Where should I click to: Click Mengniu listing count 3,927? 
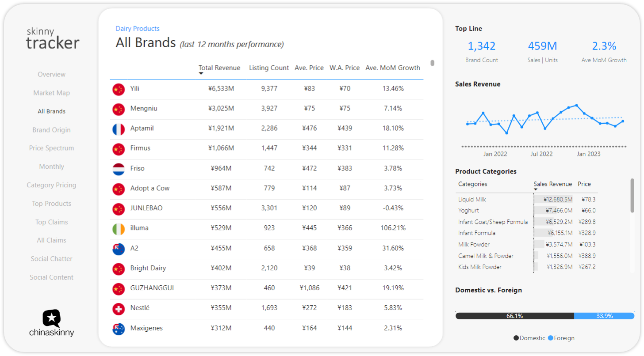click(x=269, y=109)
